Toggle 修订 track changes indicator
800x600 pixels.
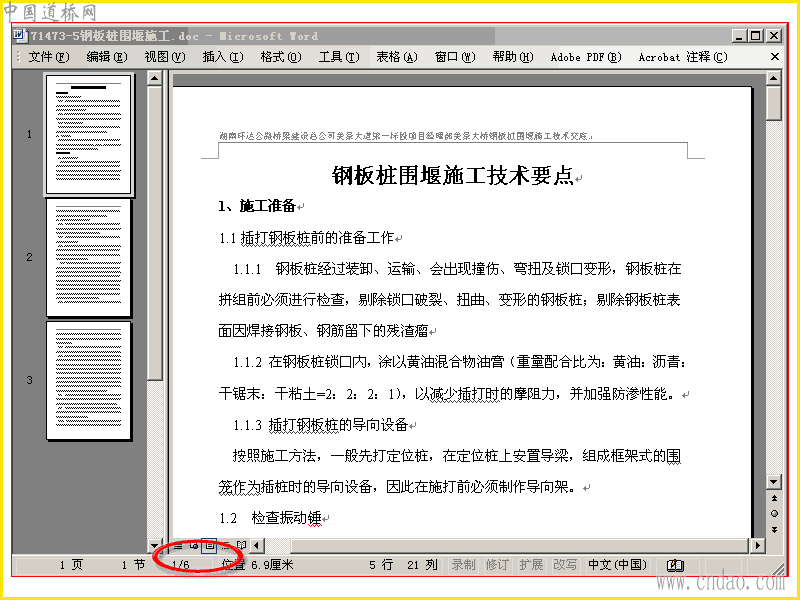point(497,565)
